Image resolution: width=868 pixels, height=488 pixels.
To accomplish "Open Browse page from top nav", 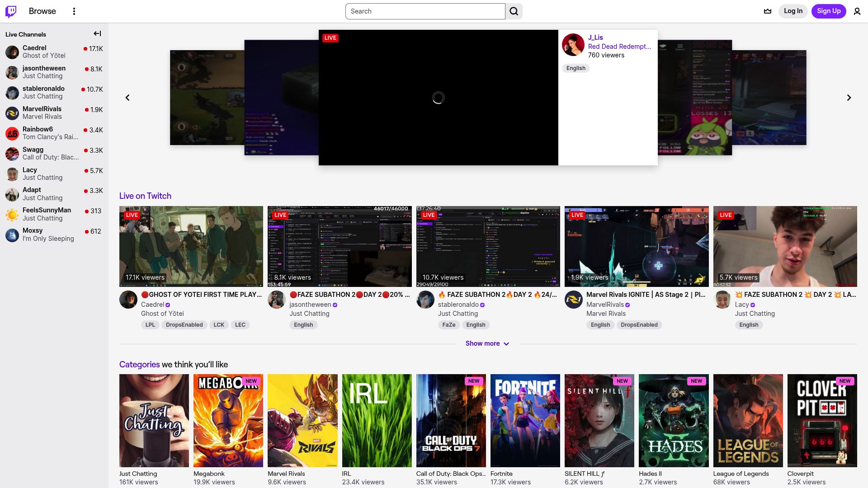I will 42,11.
